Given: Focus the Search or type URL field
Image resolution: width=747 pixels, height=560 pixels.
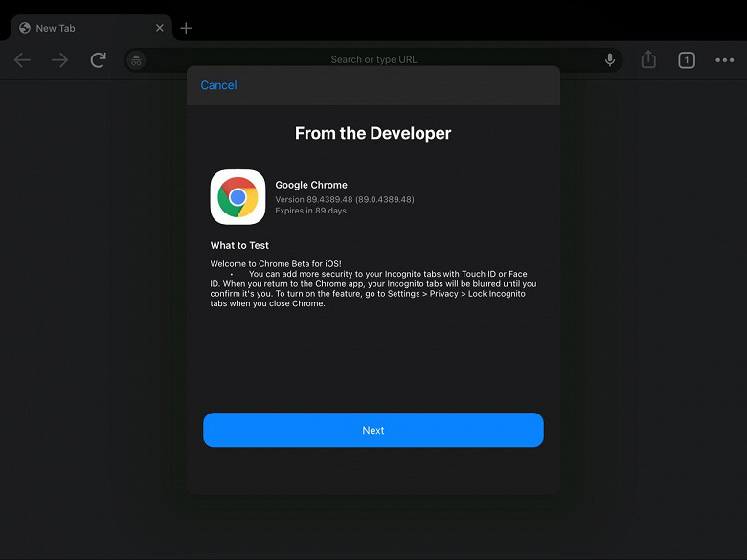Looking at the screenshot, I should pyautogui.click(x=373, y=60).
